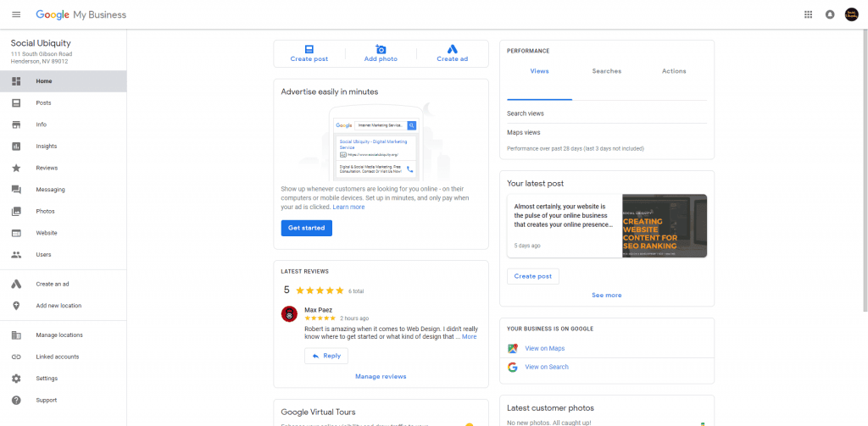
Task: Open the View on Maps link
Action: (x=545, y=349)
